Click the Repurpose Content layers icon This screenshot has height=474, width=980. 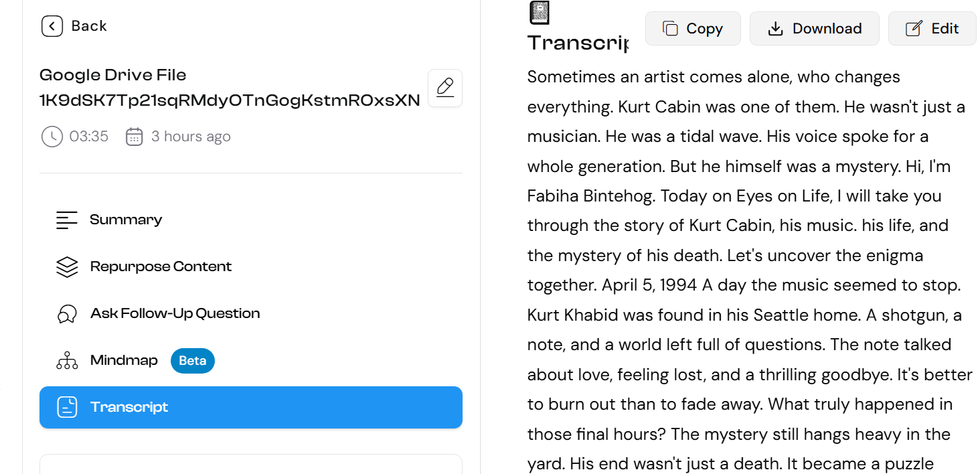click(x=67, y=267)
